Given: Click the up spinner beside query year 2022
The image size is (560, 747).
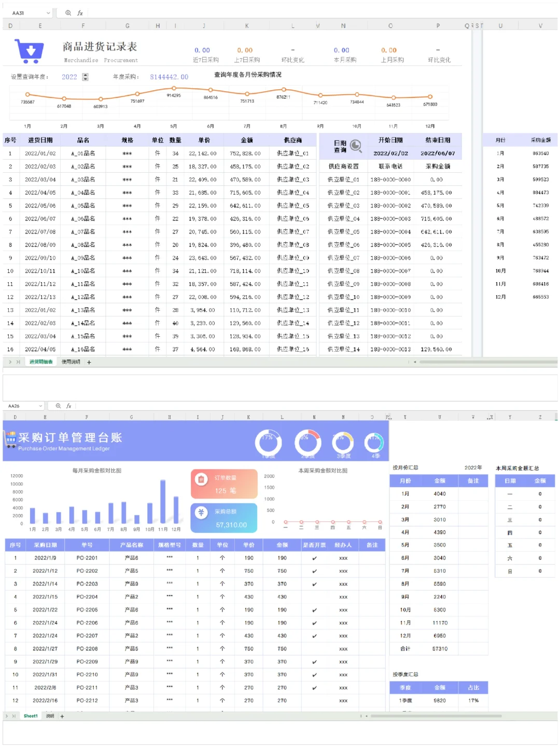Looking at the screenshot, I should (x=86, y=75).
